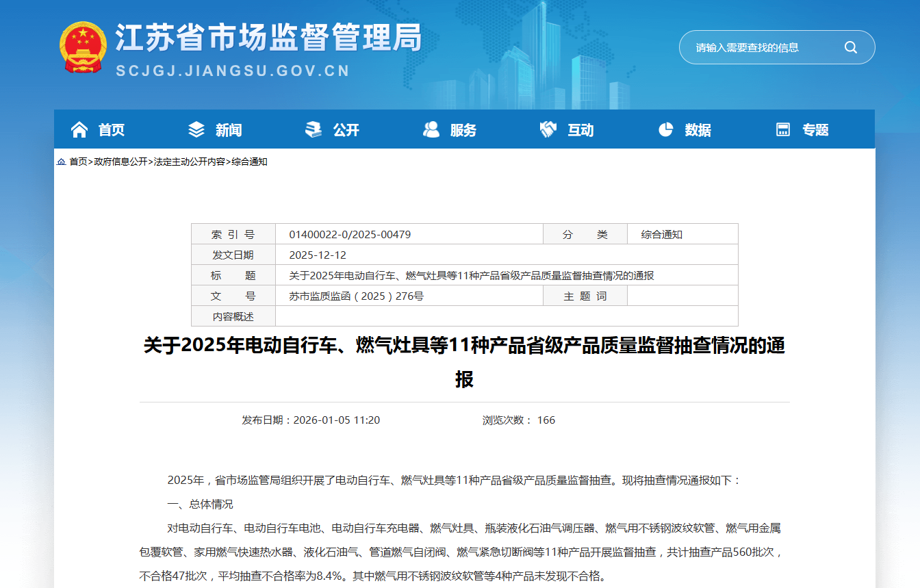This screenshot has width=920, height=588.
Task: Click the people icon beside 服务
Action: (431, 129)
